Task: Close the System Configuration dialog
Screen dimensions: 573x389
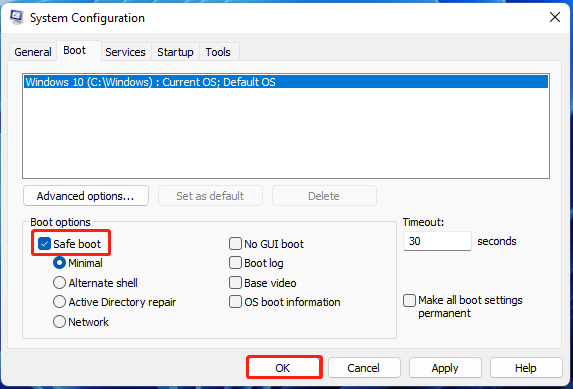Action: tap(555, 17)
